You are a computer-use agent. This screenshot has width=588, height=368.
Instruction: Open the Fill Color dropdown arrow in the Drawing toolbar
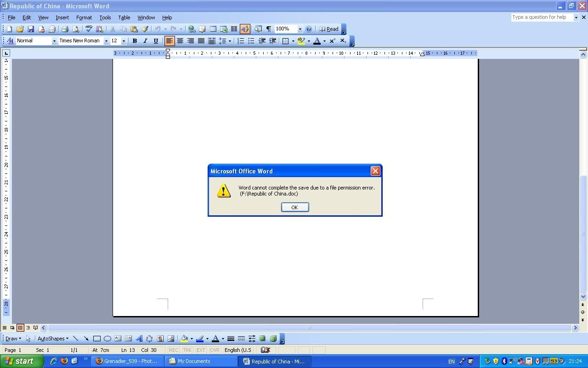coord(192,339)
